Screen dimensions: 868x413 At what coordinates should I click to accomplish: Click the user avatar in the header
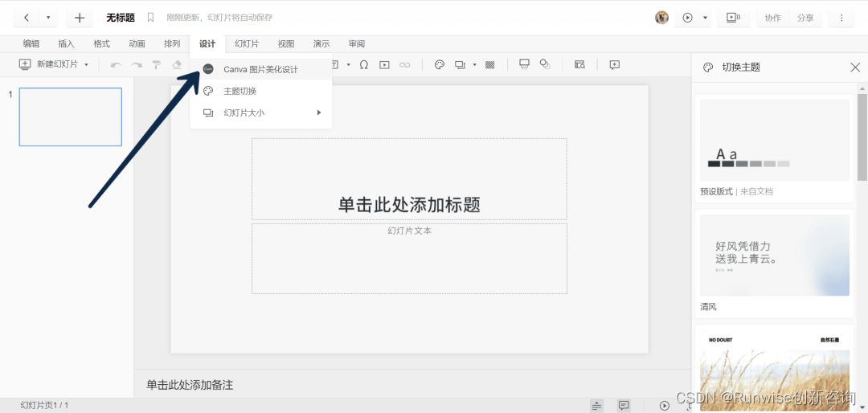click(661, 18)
